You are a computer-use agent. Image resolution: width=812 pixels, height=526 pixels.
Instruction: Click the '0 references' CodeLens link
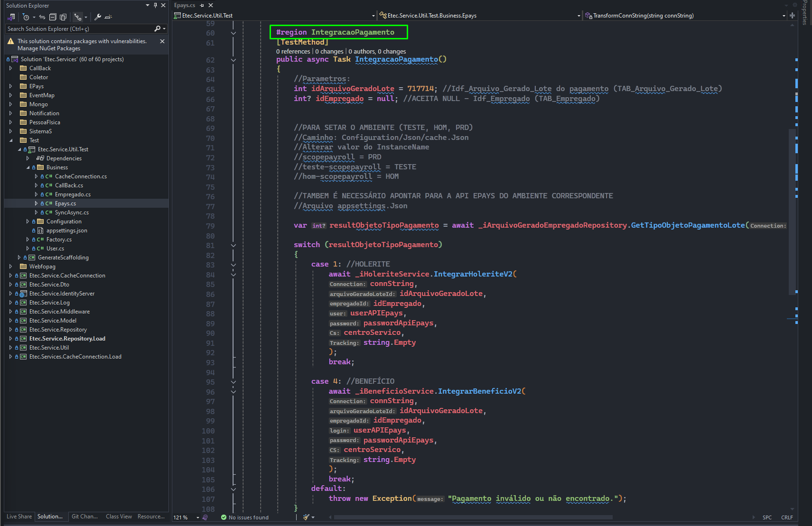tap(293, 51)
